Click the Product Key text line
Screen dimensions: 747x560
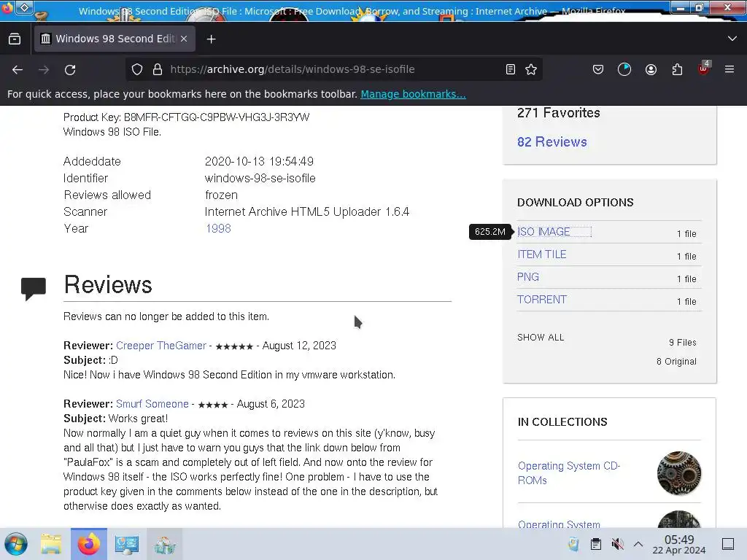(x=186, y=117)
